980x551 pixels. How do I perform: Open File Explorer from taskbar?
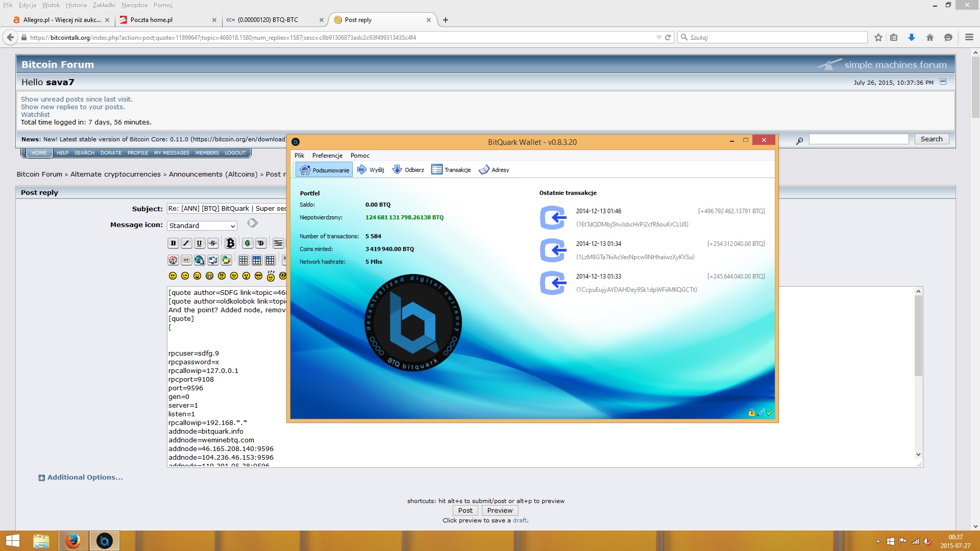click(41, 541)
